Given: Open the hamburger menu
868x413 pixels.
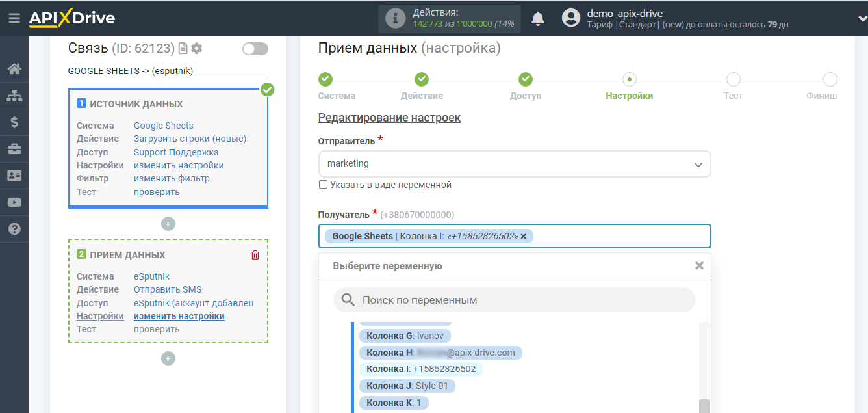Looking at the screenshot, I should click(14, 18).
